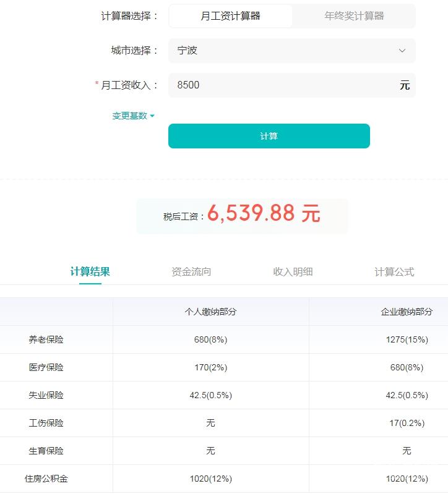The height and width of the screenshot is (494, 448).
Task: Select the 养老保险 row label
Action: tap(46, 339)
